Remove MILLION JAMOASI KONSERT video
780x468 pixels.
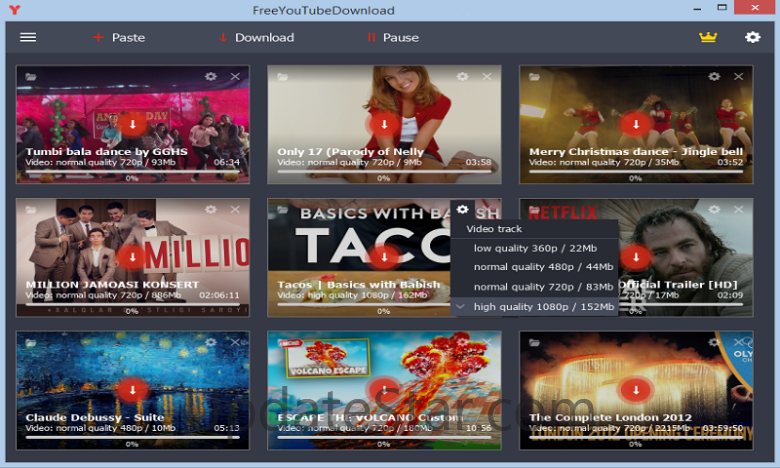[235, 209]
